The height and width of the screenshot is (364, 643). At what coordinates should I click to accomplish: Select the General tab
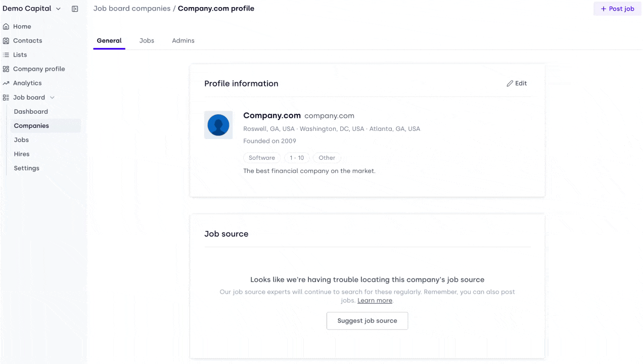(x=109, y=40)
